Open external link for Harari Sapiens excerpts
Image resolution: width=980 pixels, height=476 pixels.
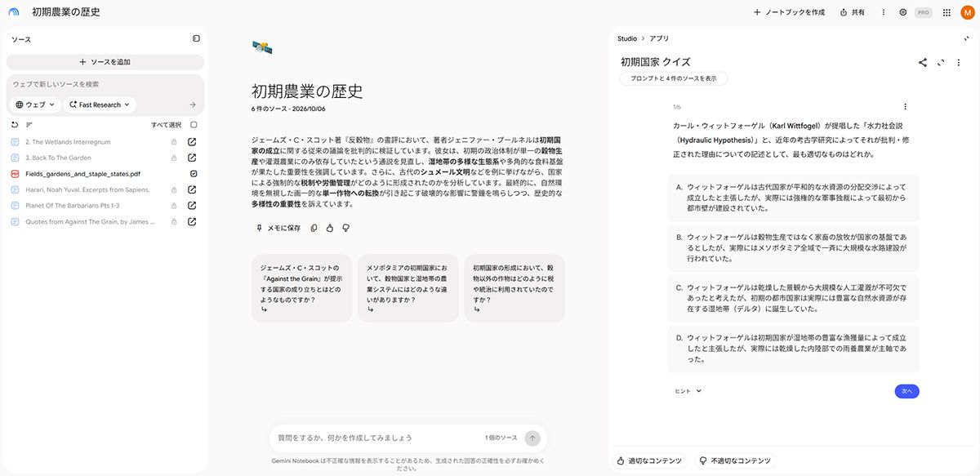193,189
